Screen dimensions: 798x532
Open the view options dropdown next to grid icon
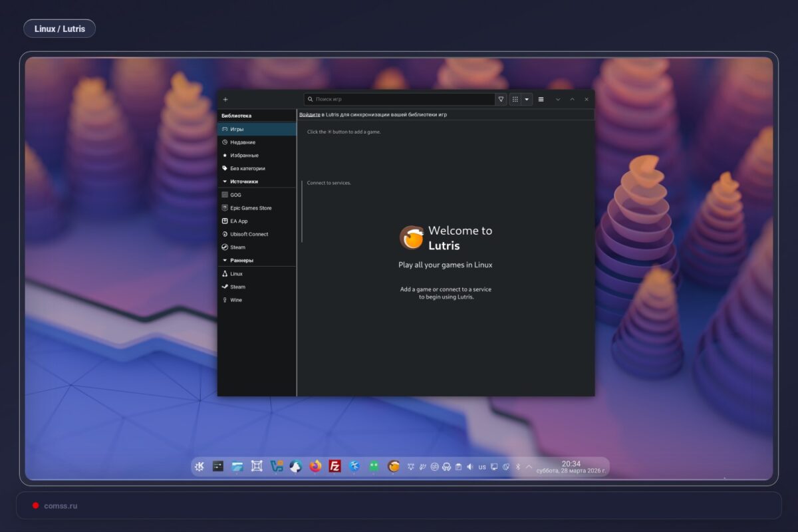(526, 98)
